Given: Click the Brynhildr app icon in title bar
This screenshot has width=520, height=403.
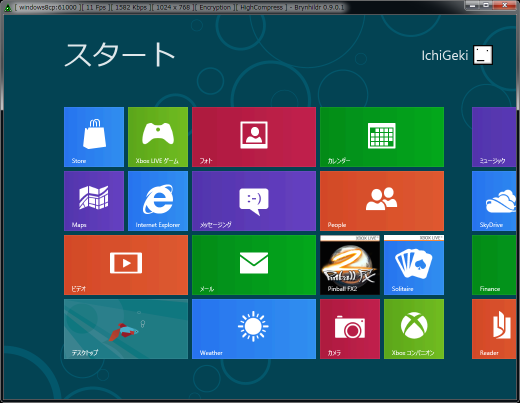Looking at the screenshot, I should 7,7.
